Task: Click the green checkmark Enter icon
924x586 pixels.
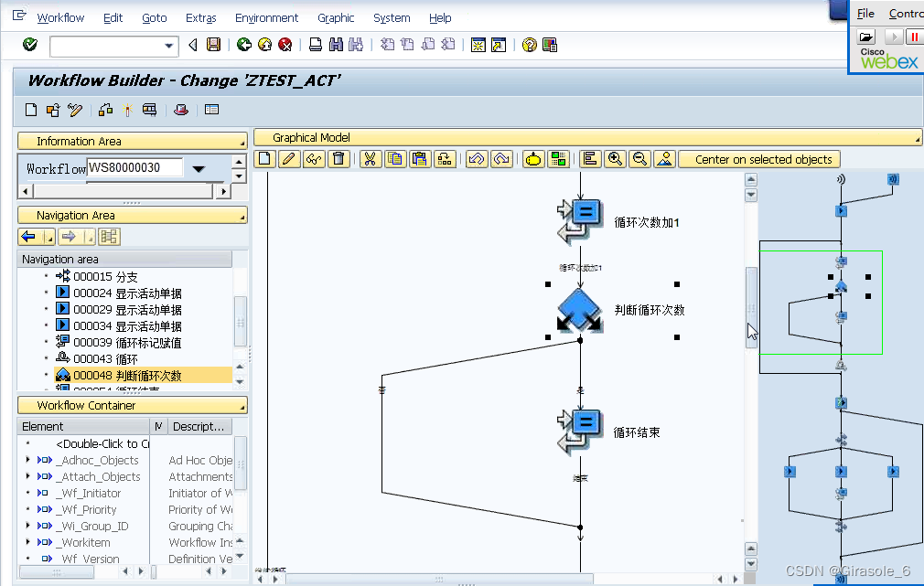Action: click(x=29, y=45)
